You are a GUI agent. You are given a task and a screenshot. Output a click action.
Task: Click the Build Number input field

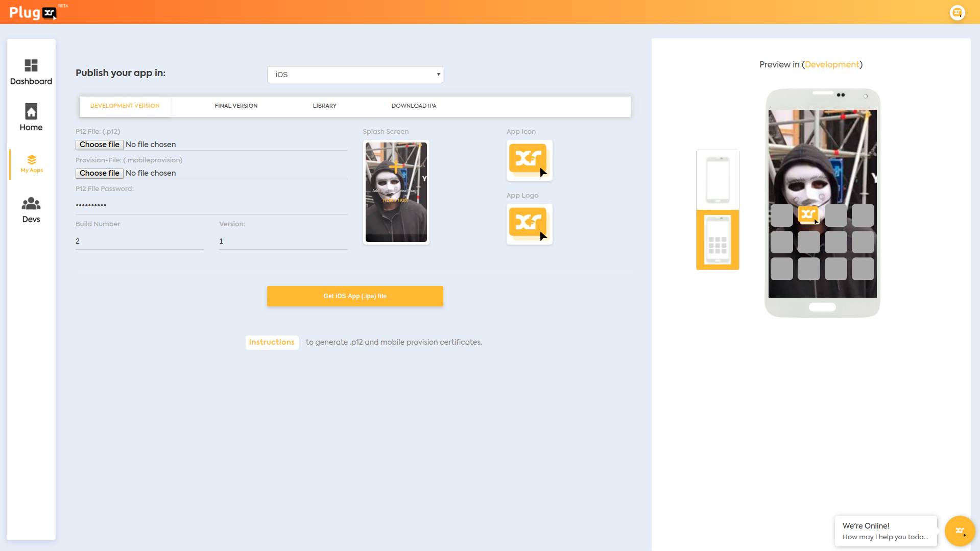[x=139, y=241]
